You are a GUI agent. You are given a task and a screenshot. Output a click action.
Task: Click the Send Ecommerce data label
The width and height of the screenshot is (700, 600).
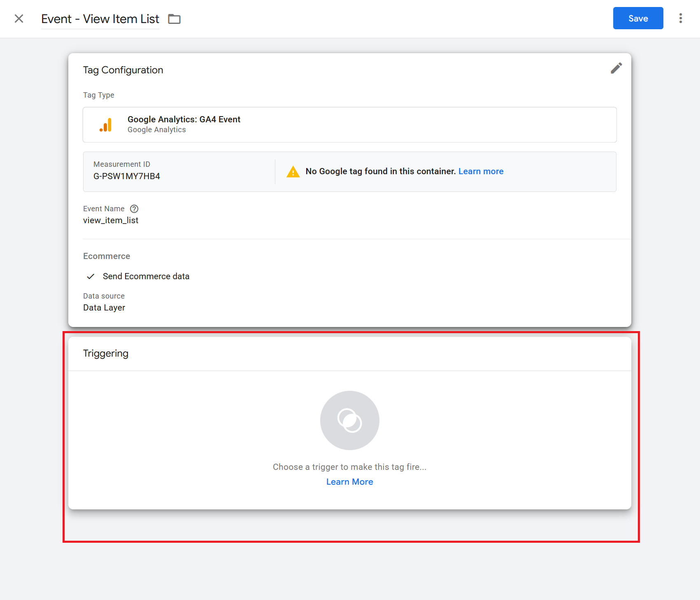pyautogui.click(x=146, y=276)
